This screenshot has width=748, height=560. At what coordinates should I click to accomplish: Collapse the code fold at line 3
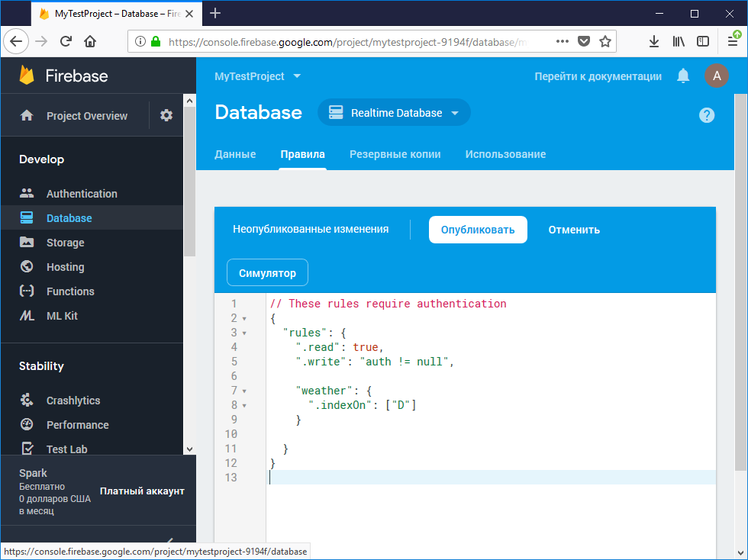coord(244,333)
